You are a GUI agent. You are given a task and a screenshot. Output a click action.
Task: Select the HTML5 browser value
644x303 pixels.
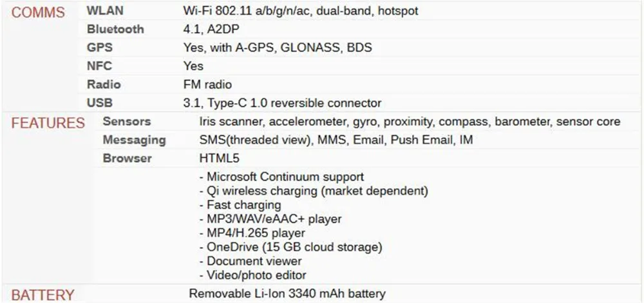pyautogui.click(x=220, y=159)
